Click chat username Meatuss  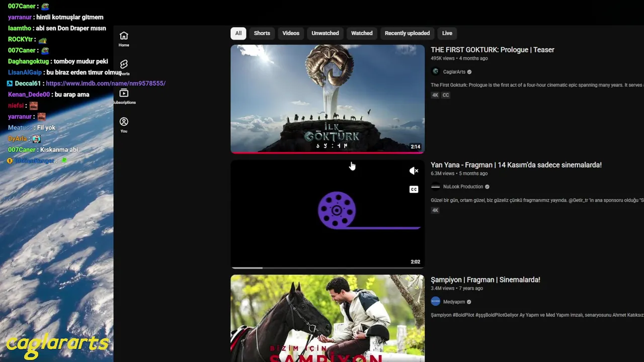pos(20,128)
